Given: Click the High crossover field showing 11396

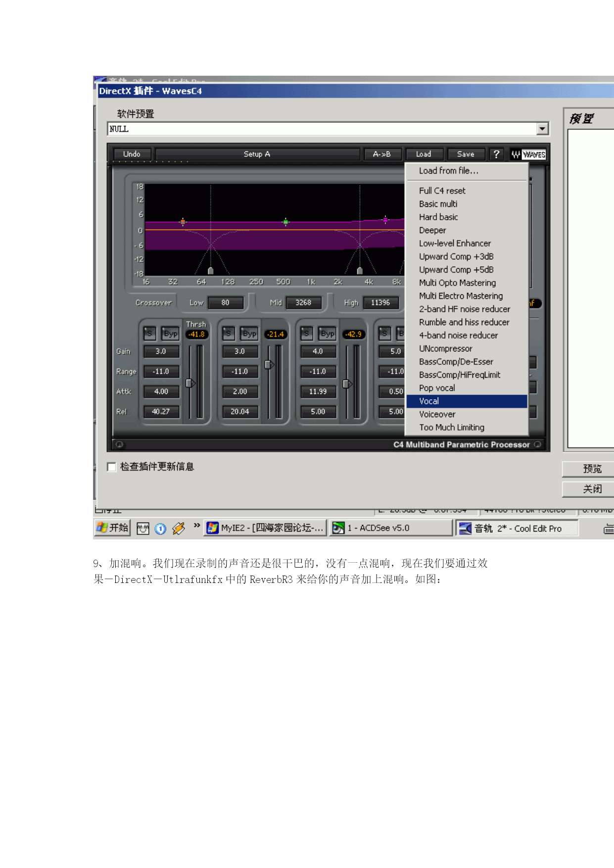Looking at the screenshot, I should tap(380, 302).
